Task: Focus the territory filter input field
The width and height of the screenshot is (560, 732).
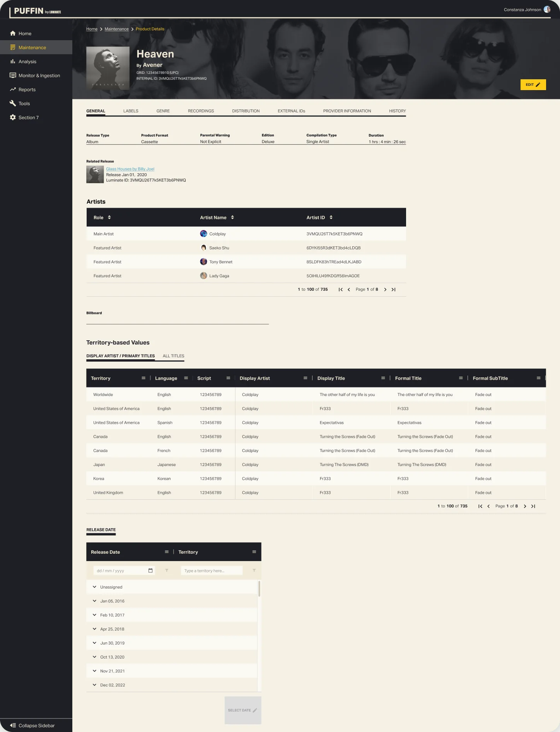Action: click(212, 571)
